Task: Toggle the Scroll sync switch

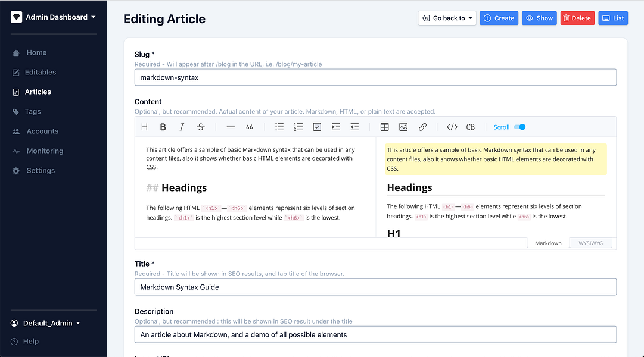Action: (520, 127)
